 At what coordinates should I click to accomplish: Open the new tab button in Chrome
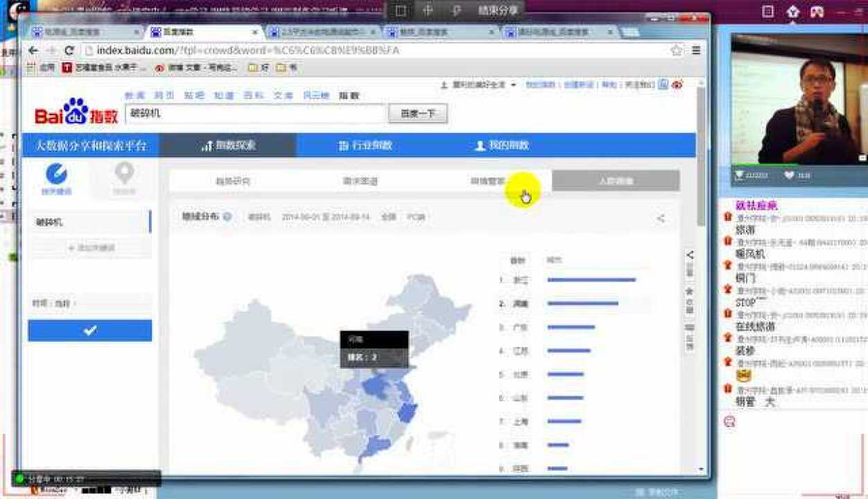630,32
